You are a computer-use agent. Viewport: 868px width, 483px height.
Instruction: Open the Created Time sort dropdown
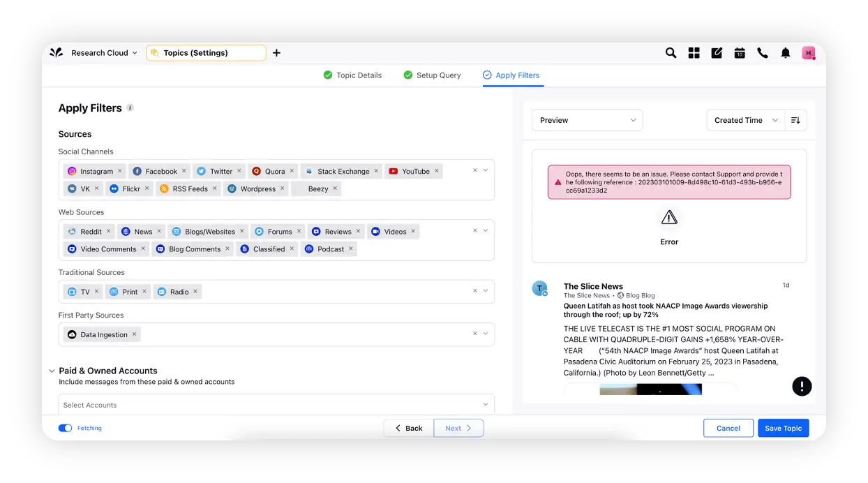(746, 120)
